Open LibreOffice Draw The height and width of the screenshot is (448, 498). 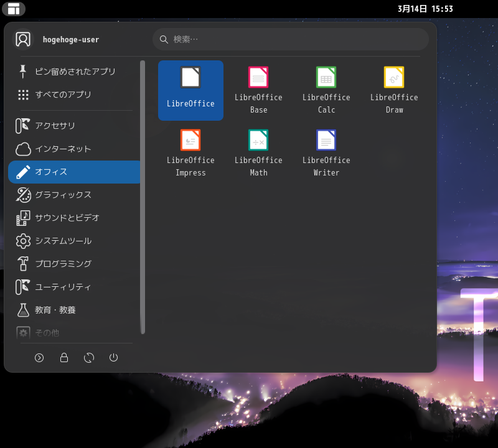pos(394,90)
